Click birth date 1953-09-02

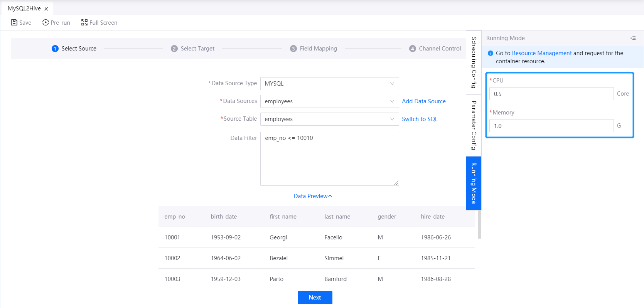point(226,237)
